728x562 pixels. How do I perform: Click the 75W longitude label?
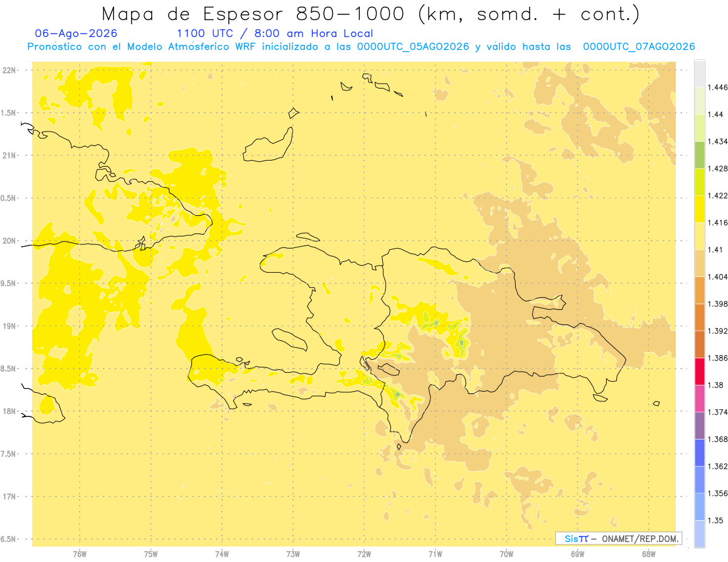tap(150, 554)
